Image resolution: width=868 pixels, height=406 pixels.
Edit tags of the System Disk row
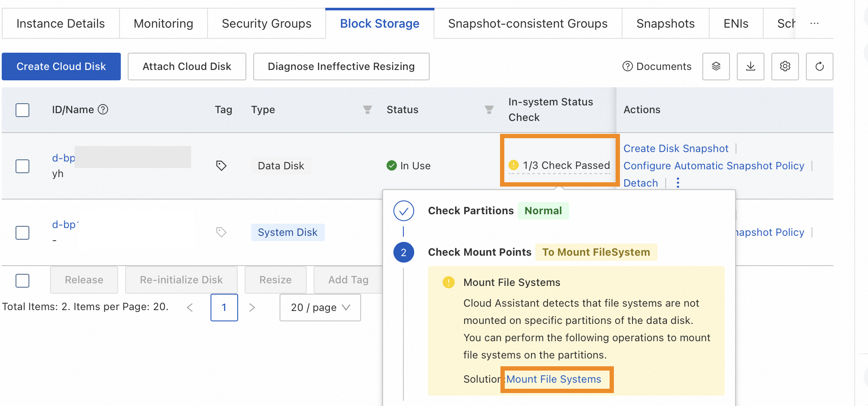click(221, 232)
